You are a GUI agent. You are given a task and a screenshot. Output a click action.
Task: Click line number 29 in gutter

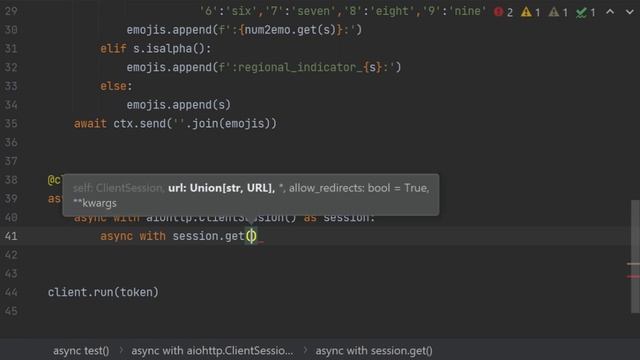click(11, 11)
